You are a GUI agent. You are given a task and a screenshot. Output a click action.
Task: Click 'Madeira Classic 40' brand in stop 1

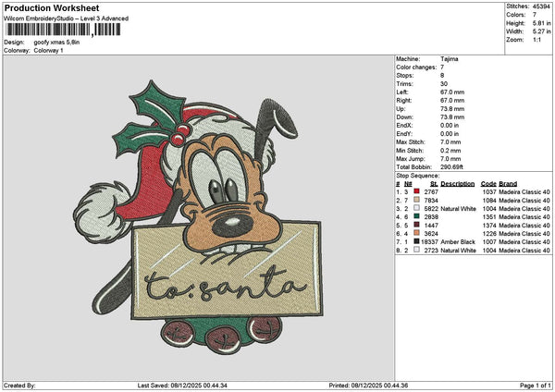524,191
